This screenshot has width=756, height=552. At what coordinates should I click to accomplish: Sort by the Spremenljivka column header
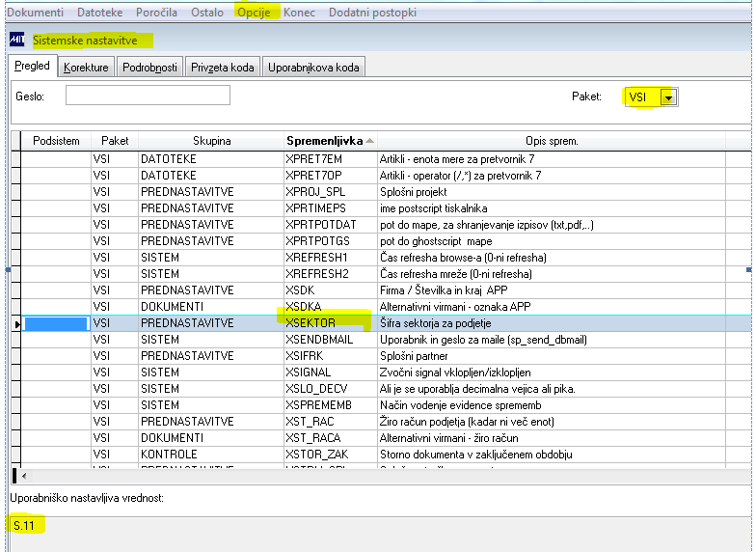point(328,141)
